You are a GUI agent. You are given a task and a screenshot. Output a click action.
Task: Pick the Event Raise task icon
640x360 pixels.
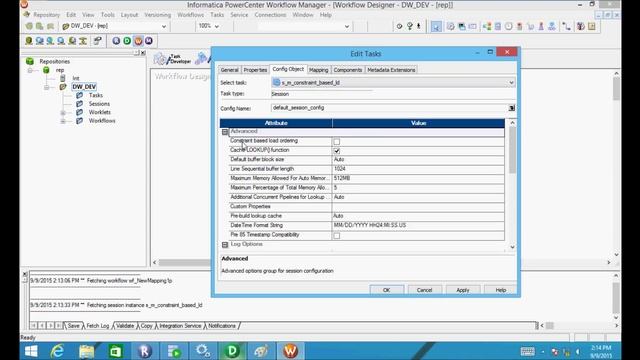(541, 27)
